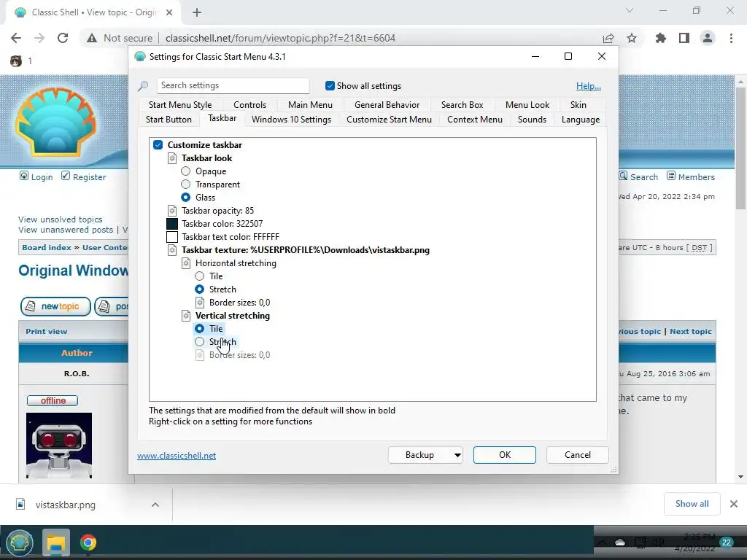The width and height of the screenshot is (747, 560).
Task: Click the Chrome address bar URL
Action: coord(280,38)
